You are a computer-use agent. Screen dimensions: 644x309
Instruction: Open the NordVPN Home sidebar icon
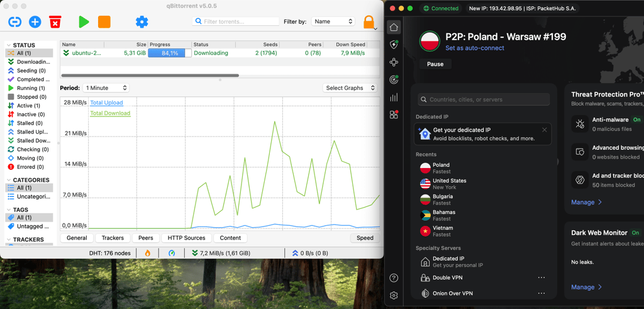[x=394, y=28]
